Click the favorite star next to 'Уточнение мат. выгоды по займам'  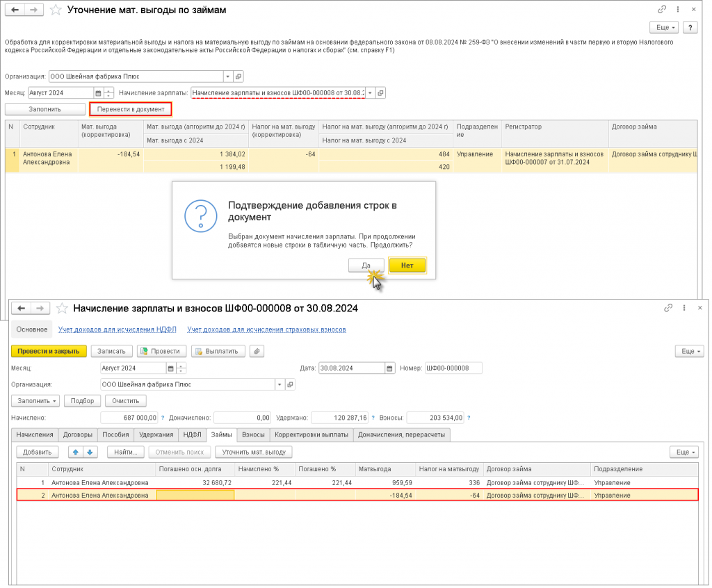coord(56,10)
